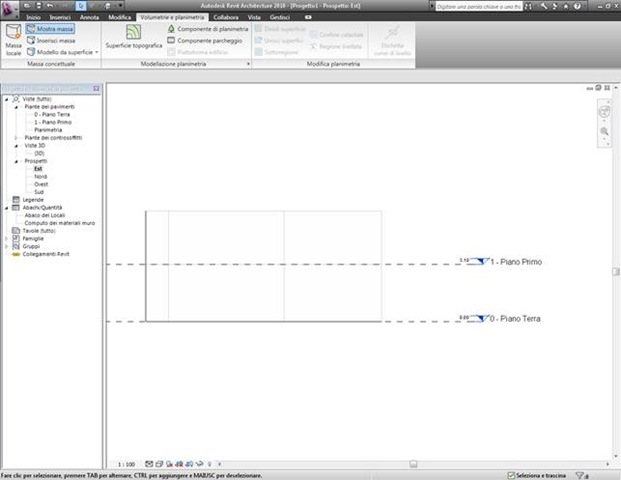Expand the Famiglie node
This screenshot has width=621, height=480.
coord(6,238)
